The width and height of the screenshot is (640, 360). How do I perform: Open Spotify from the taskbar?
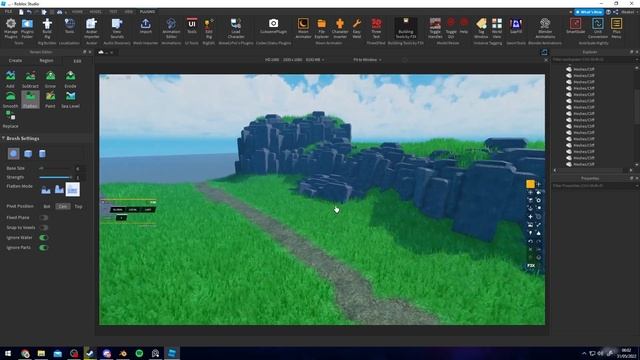[139, 353]
